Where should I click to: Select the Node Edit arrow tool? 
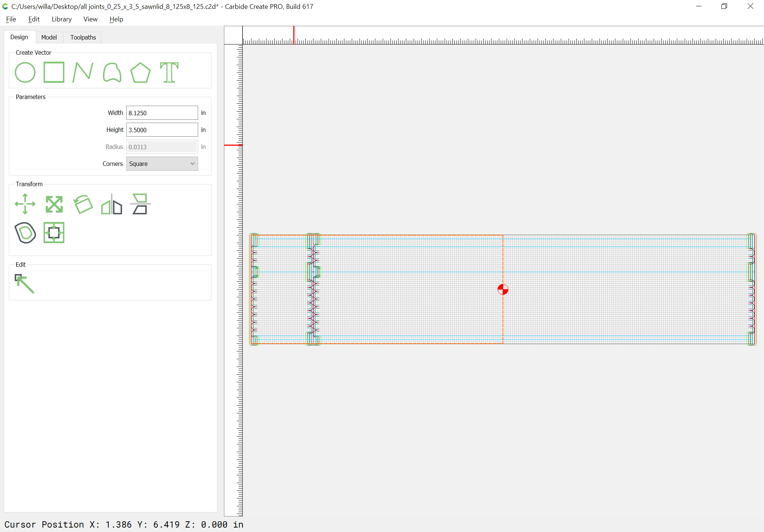tap(24, 284)
